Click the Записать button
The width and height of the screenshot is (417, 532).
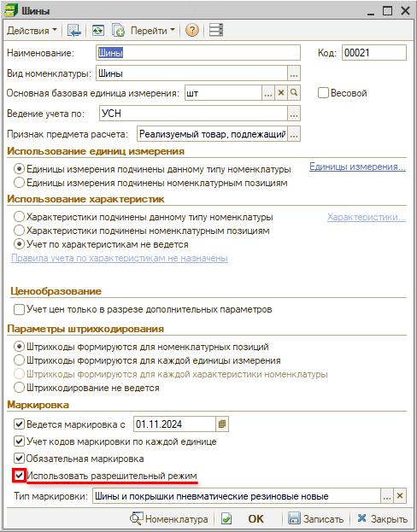pyautogui.click(x=316, y=519)
